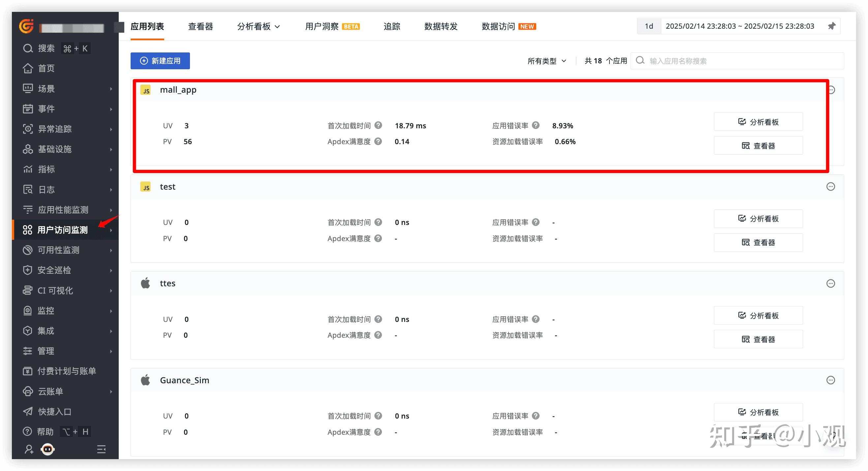Launch the AI assistant robot icon

tap(47, 449)
